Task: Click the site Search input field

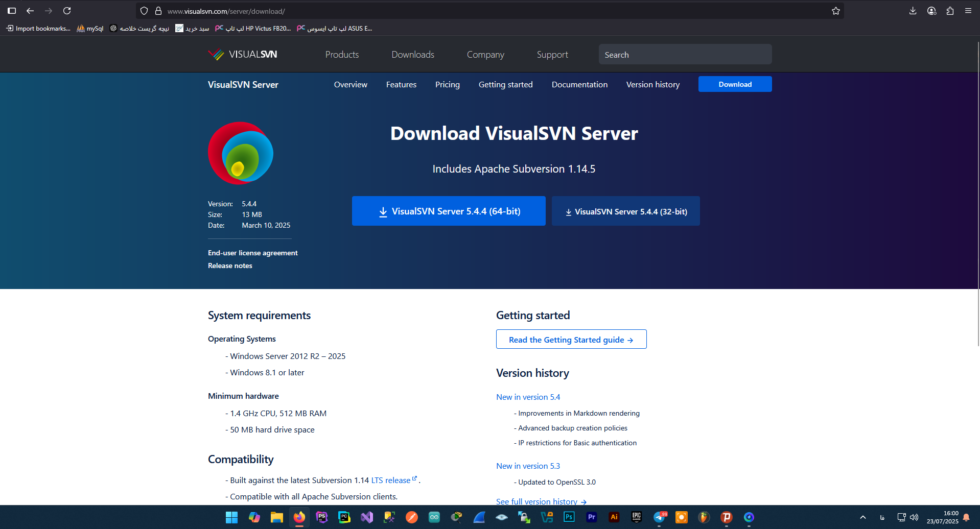Action: point(685,55)
